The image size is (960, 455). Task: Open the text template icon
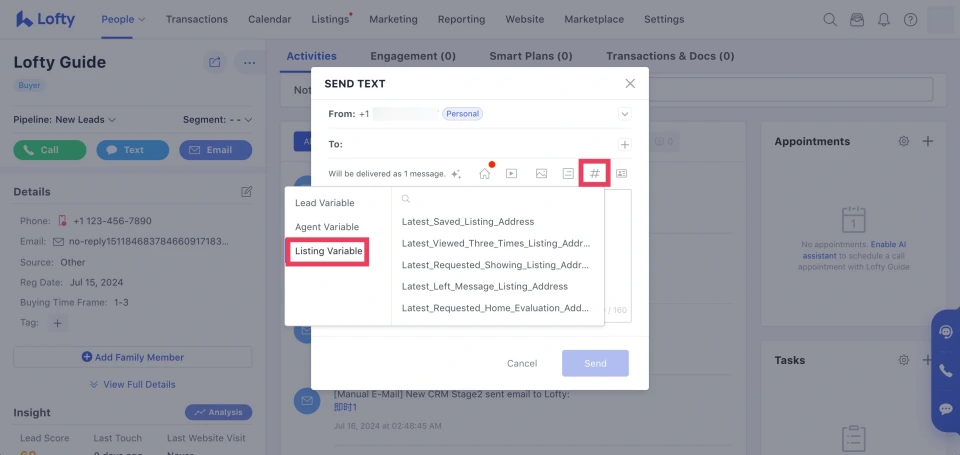click(568, 173)
